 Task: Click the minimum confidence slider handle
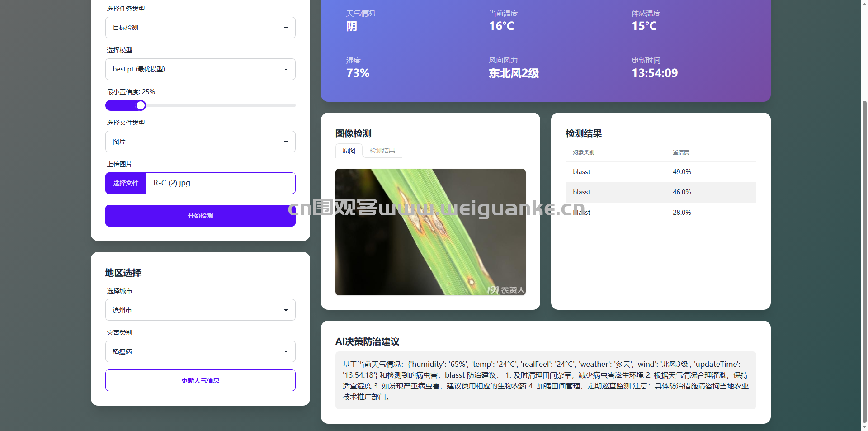[141, 105]
